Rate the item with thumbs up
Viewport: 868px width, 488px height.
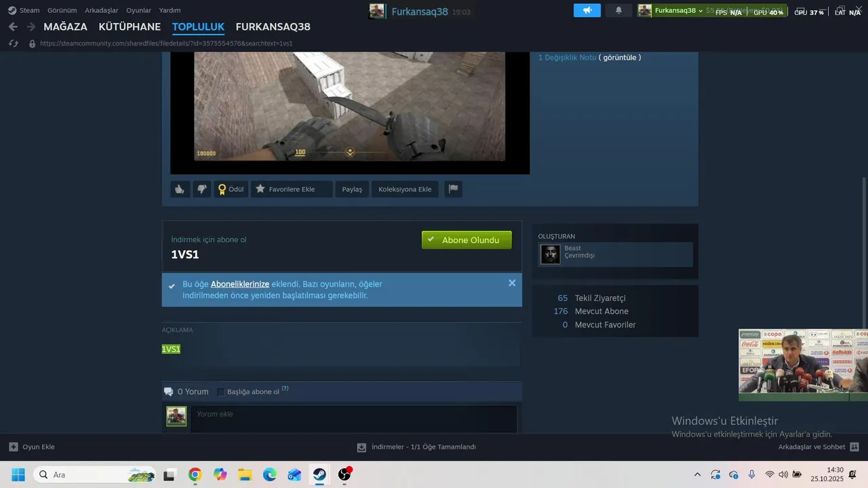tap(180, 189)
